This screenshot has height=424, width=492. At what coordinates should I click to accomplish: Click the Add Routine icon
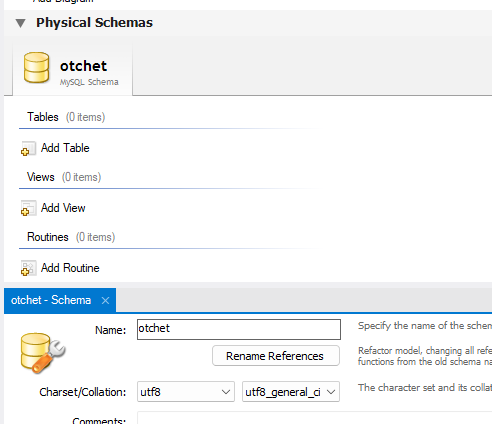click(28, 268)
